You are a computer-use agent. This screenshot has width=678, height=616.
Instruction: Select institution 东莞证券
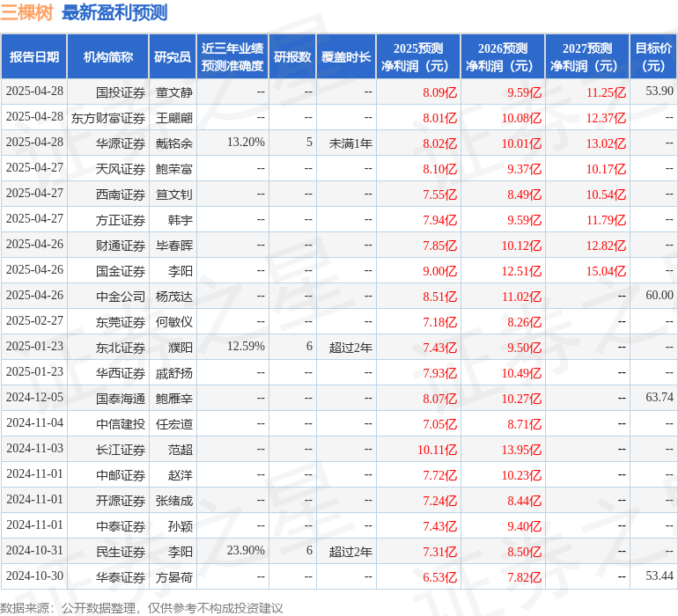121,322
